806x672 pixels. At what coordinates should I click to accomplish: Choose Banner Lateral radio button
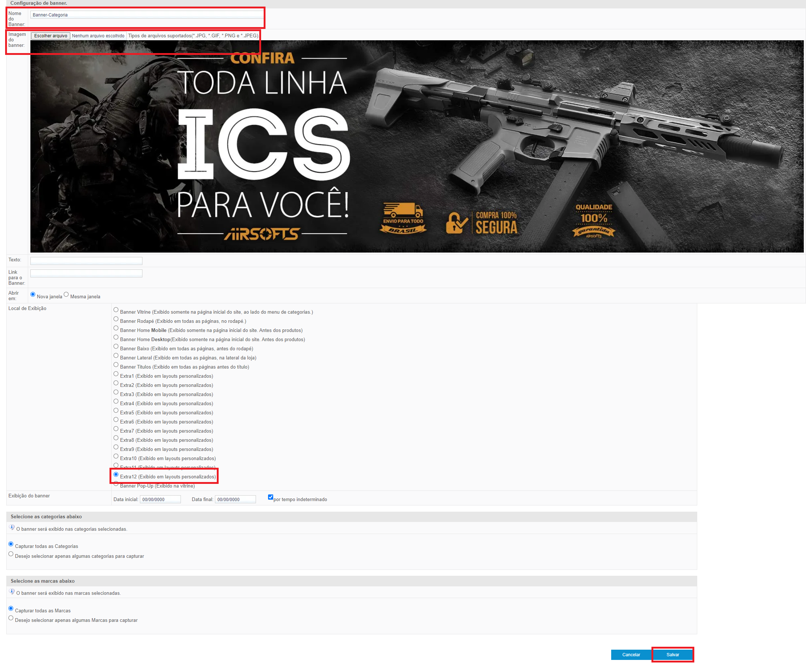pyautogui.click(x=116, y=355)
